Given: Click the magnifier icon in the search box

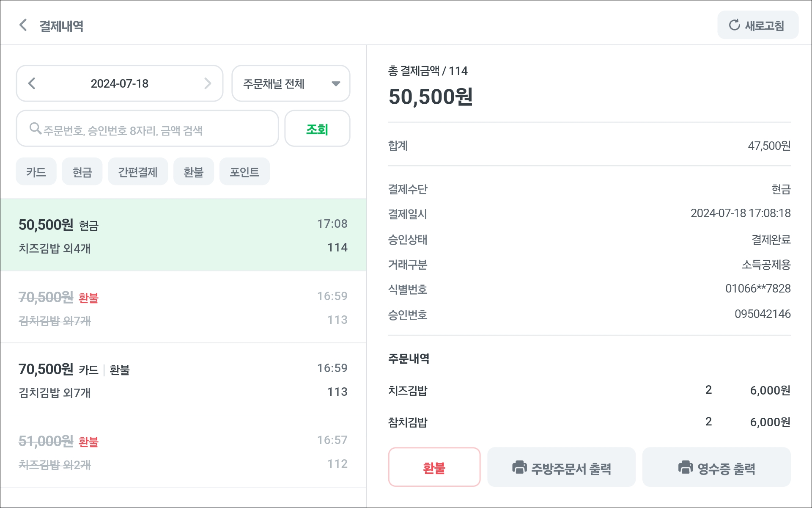Looking at the screenshot, I should pyautogui.click(x=35, y=128).
